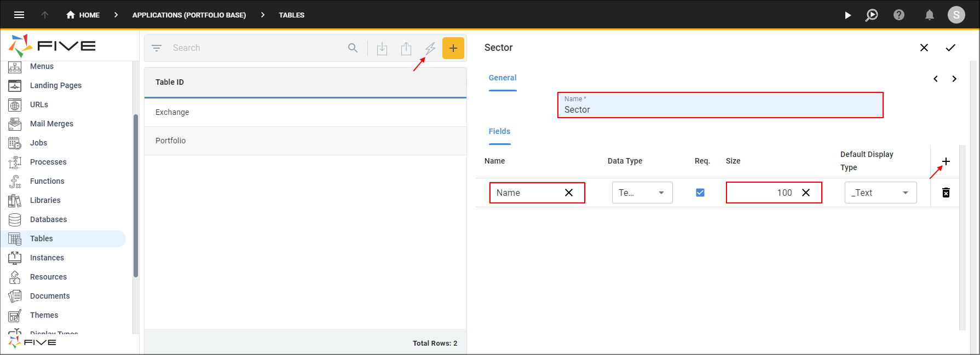Viewport: 980px width, 355px height.
Task: Click the next arrow chevron in form
Action: point(954,79)
